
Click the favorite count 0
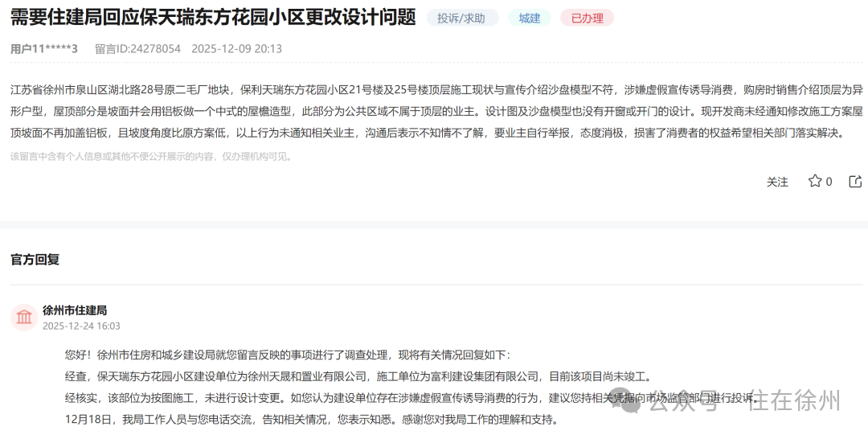point(829,182)
